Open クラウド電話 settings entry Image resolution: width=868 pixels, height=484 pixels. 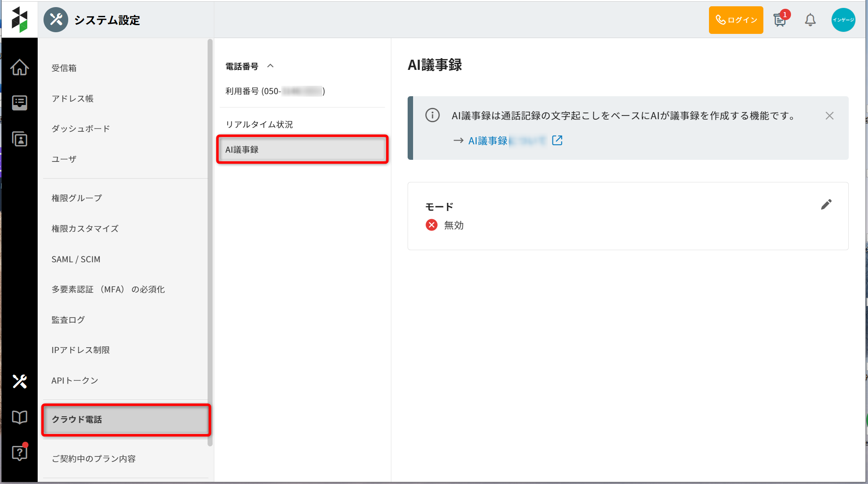pyautogui.click(x=126, y=420)
